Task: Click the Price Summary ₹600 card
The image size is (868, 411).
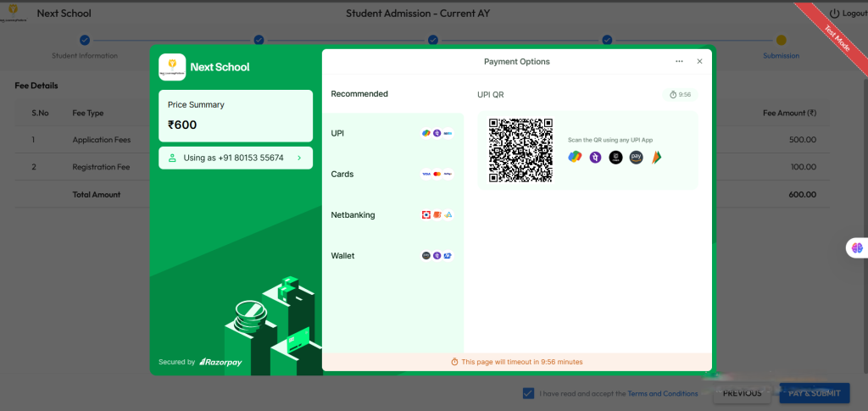Action: (236, 116)
